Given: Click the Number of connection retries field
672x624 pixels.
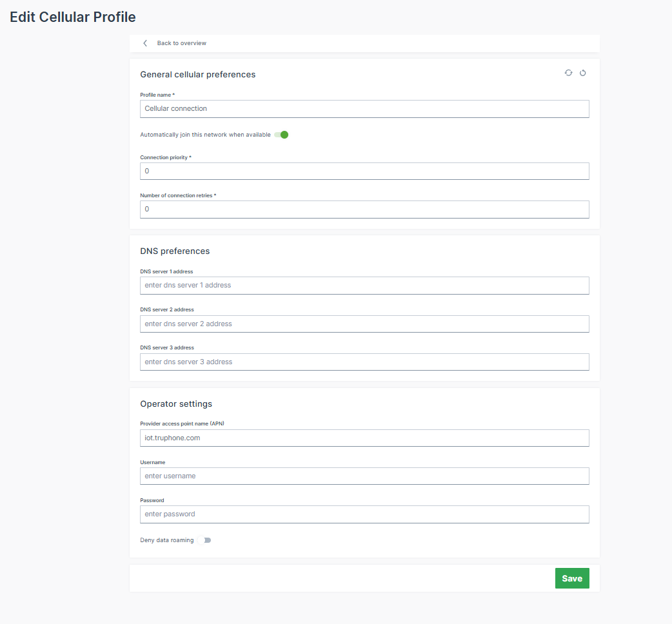Looking at the screenshot, I should click(364, 209).
